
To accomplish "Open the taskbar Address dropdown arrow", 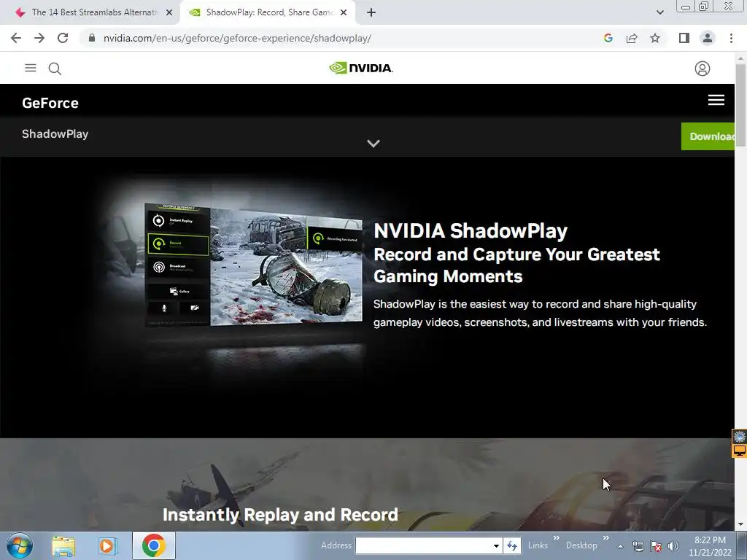I will tap(496, 545).
